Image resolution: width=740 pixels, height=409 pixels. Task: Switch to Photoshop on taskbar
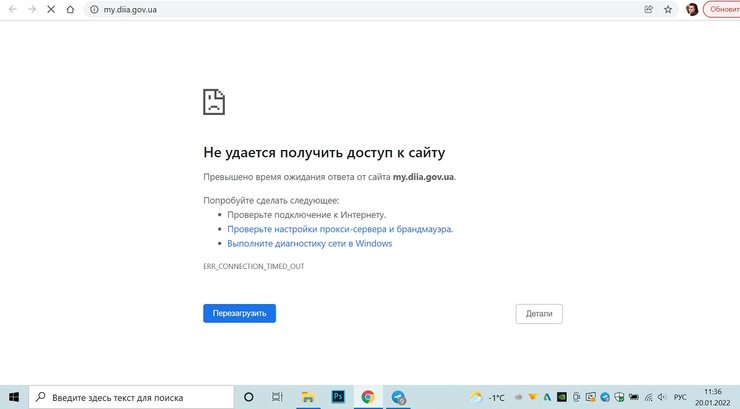coord(338,397)
